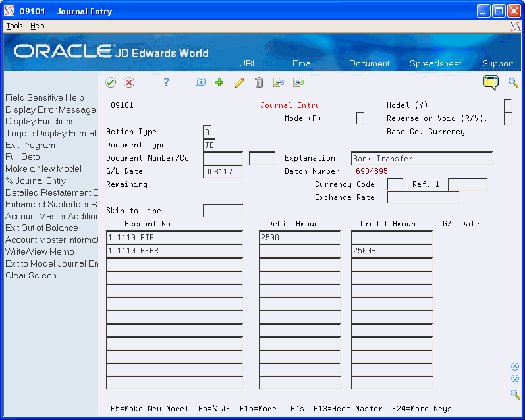The image size is (525, 420).
Task: Click F6=% JE function key
Action: (214, 409)
